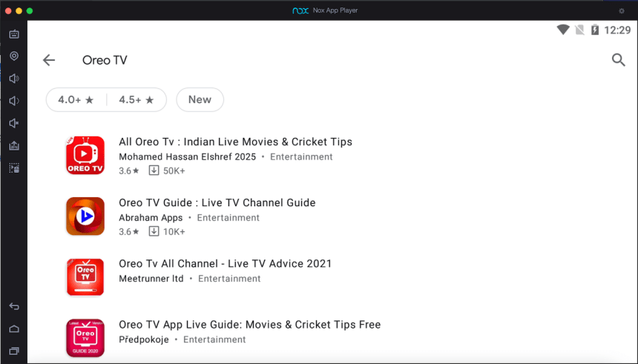Click the 10K+ downloads count

point(174,232)
